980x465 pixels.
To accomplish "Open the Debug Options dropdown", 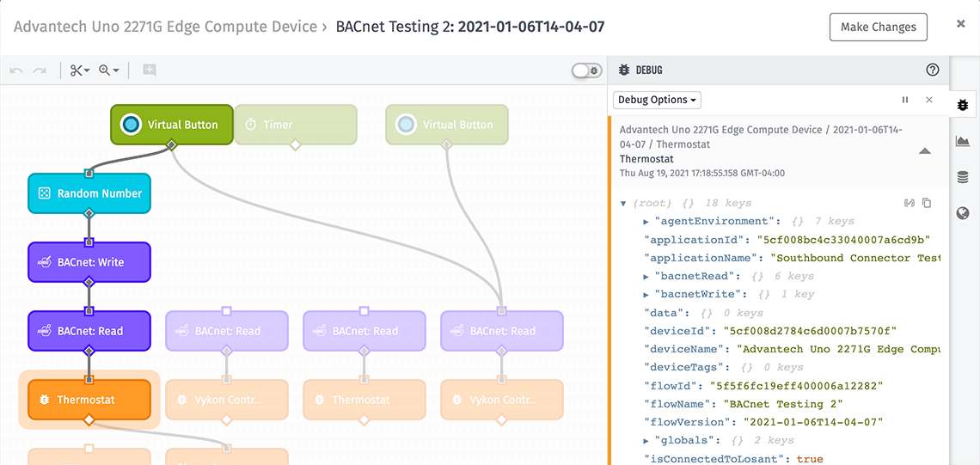I will pos(657,100).
